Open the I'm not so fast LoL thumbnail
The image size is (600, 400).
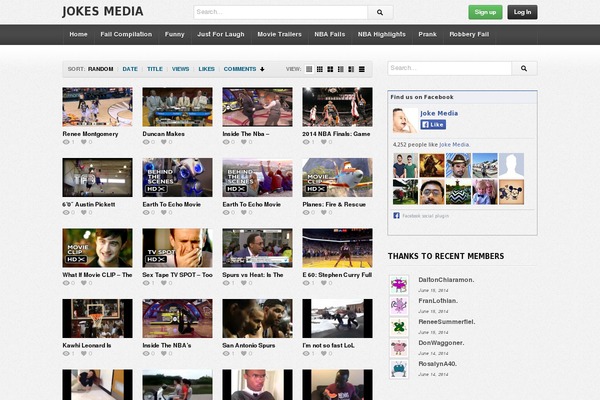338,318
